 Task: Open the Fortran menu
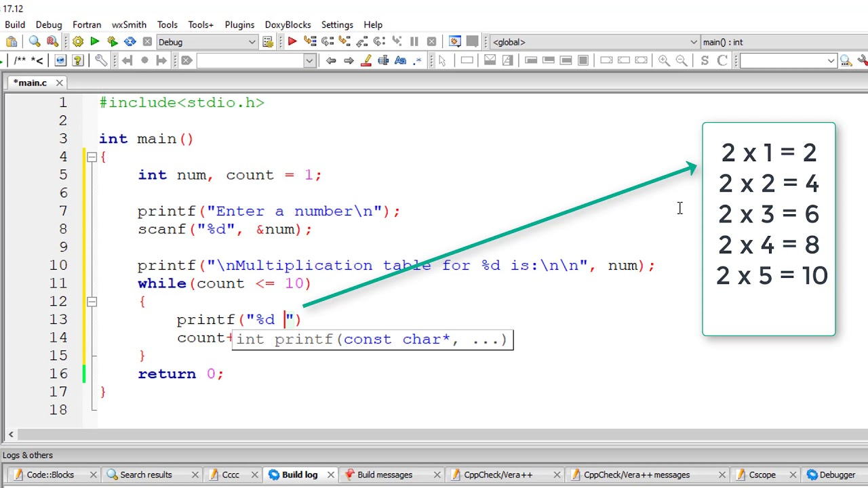[87, 24]
